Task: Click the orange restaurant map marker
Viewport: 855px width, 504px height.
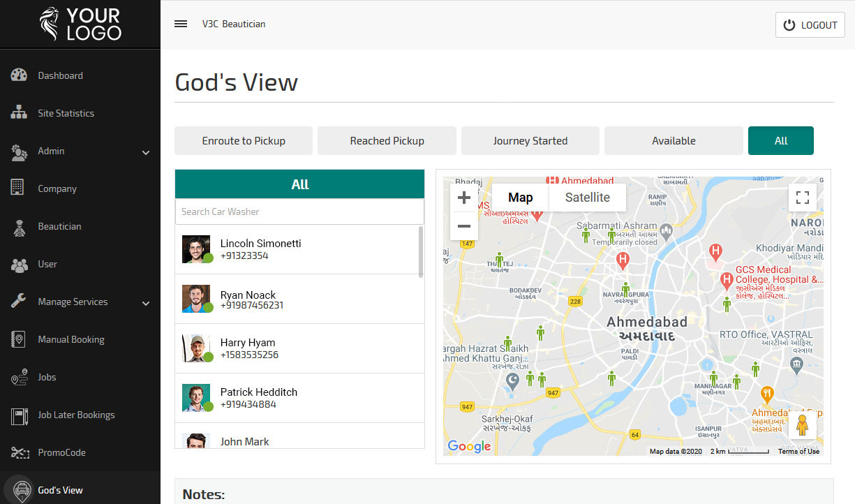Action: pyautogui.click(x=766, y=394)
